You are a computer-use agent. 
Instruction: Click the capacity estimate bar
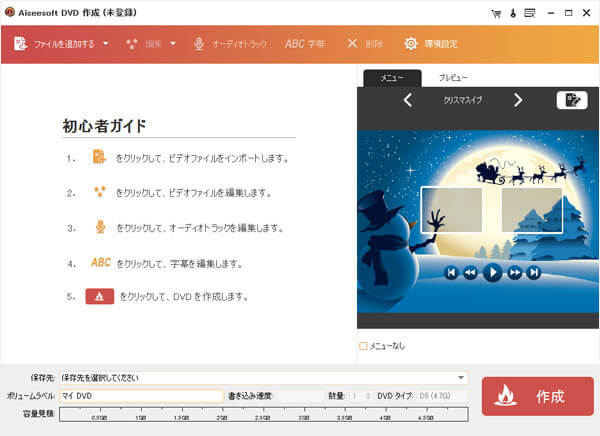point(264,415)
